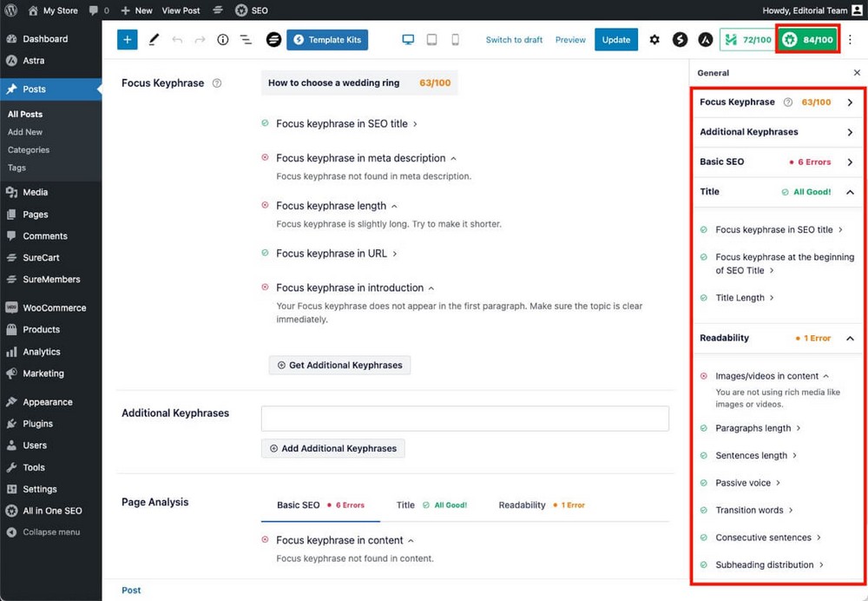This screenshot has height=601, width=868.
Task: Click the How to choose a wedding ring keyphrase
Action: click(333, 83)
